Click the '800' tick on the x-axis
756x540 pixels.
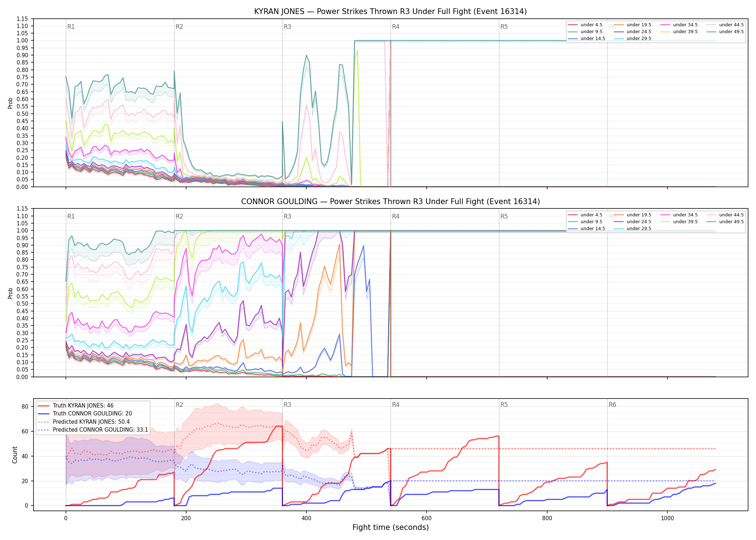547,518
